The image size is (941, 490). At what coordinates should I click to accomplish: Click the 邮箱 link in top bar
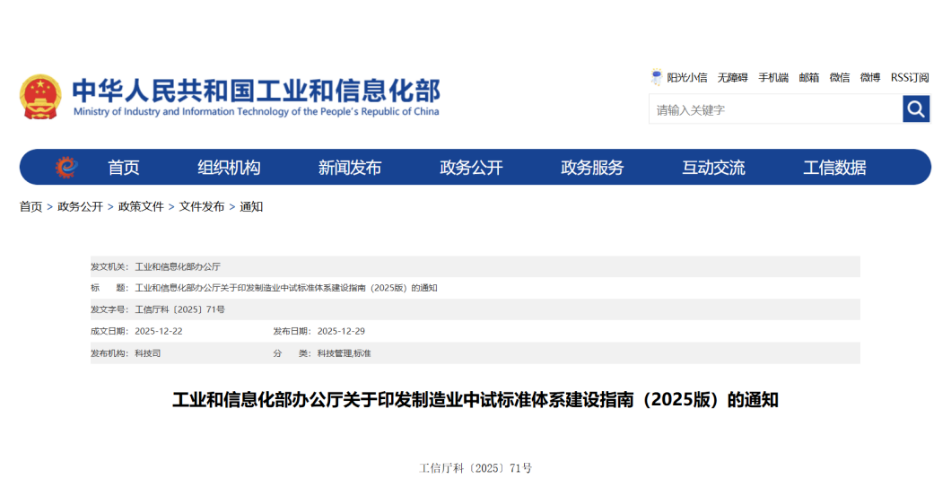click(x=809, y=77)
